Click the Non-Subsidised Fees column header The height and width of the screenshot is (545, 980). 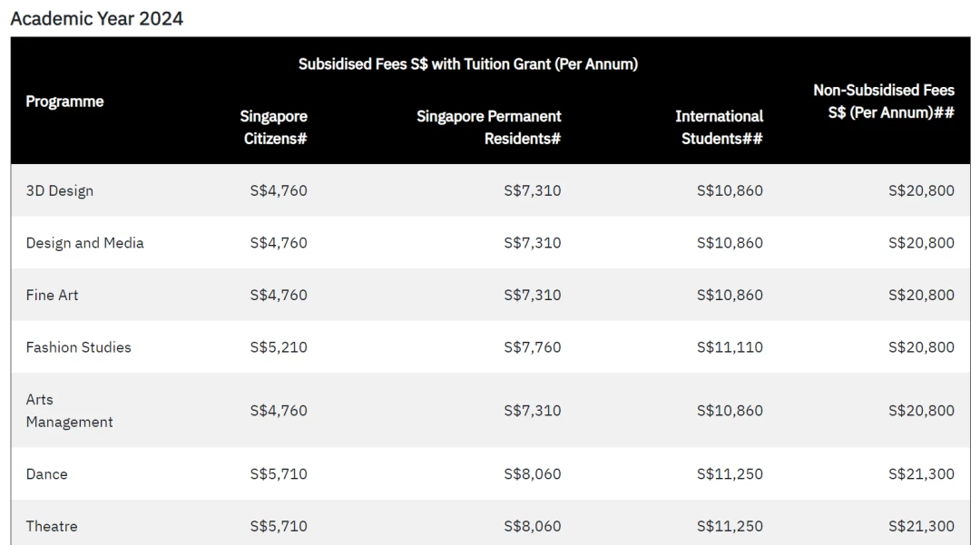tap(884, 102)
